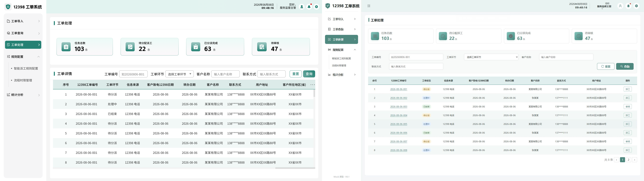The image size is (644, 181).
Task: Click the horizontal scrollbar under the left table
Action: 295,168
